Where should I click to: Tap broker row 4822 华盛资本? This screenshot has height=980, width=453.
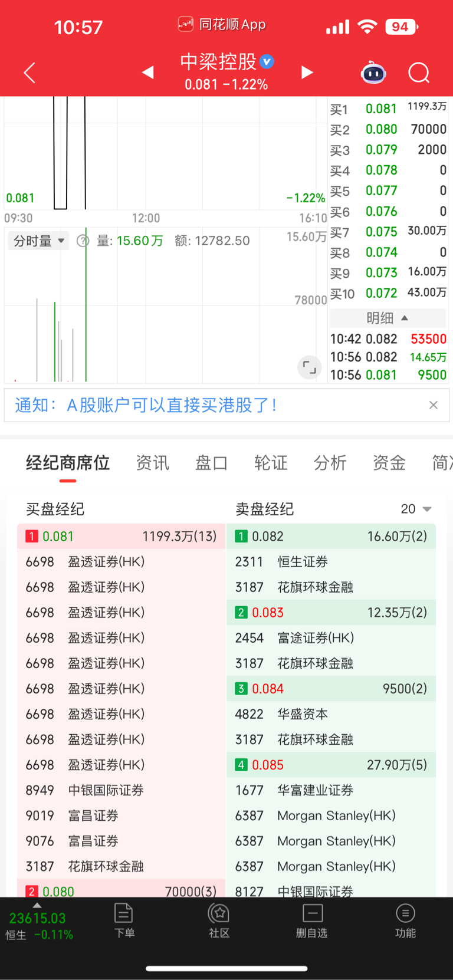(331, 714)
